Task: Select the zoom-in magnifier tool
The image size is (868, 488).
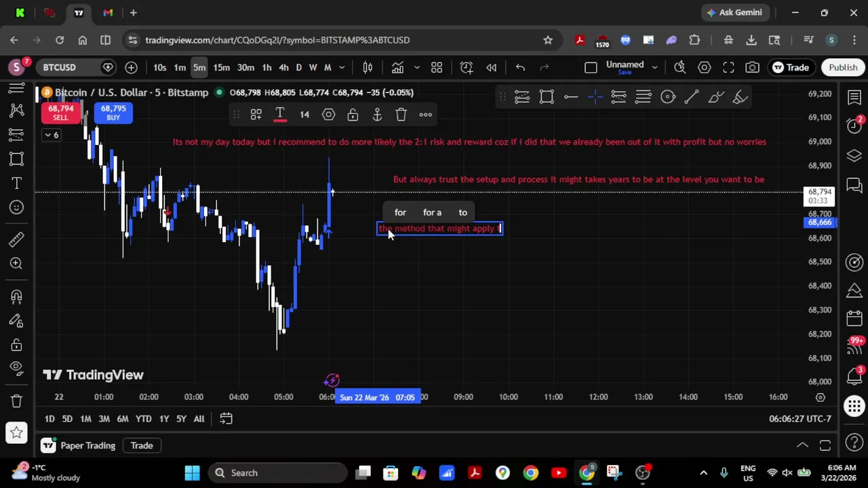Action: click(x=17, y=264)
